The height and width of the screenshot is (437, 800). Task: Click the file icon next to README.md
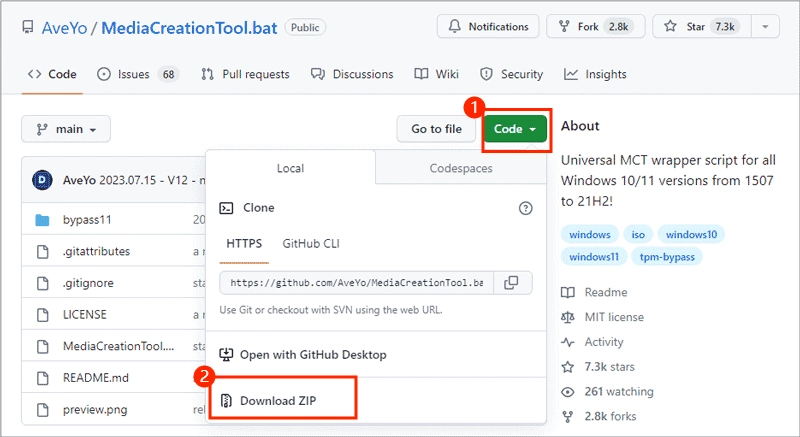click(x=43, y=378)
